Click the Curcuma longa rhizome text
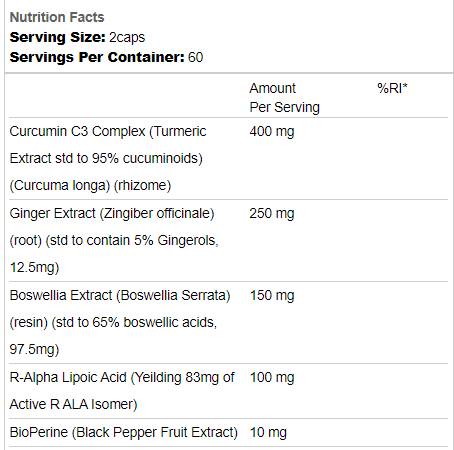454x450 pixels. [x=90, y=185]
